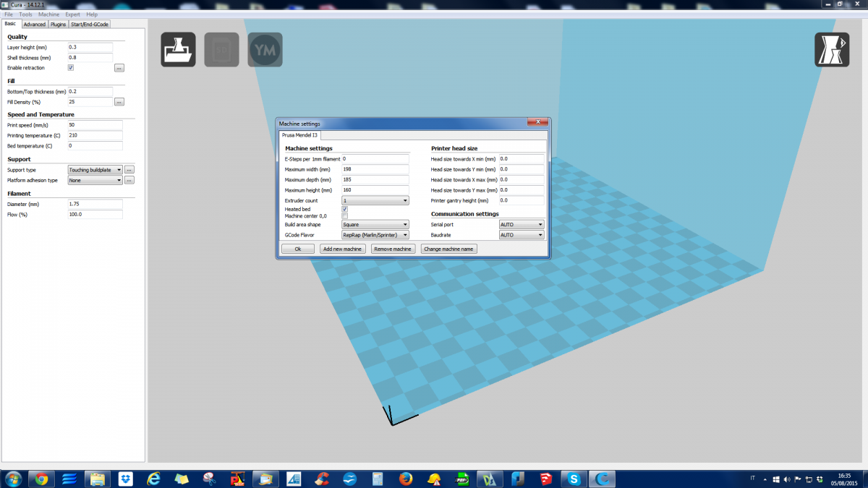Enable the Machine center 0,0 checkbox

tap(344, 215)
